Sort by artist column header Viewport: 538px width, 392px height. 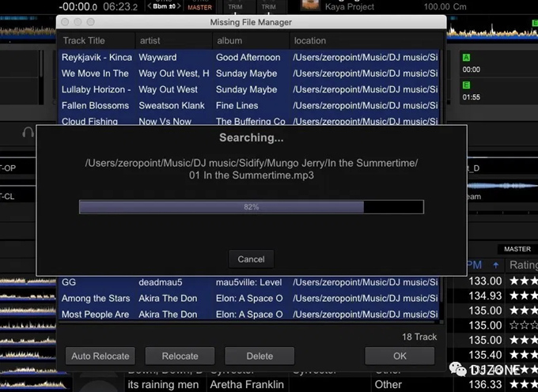click(x=174, y=41)
